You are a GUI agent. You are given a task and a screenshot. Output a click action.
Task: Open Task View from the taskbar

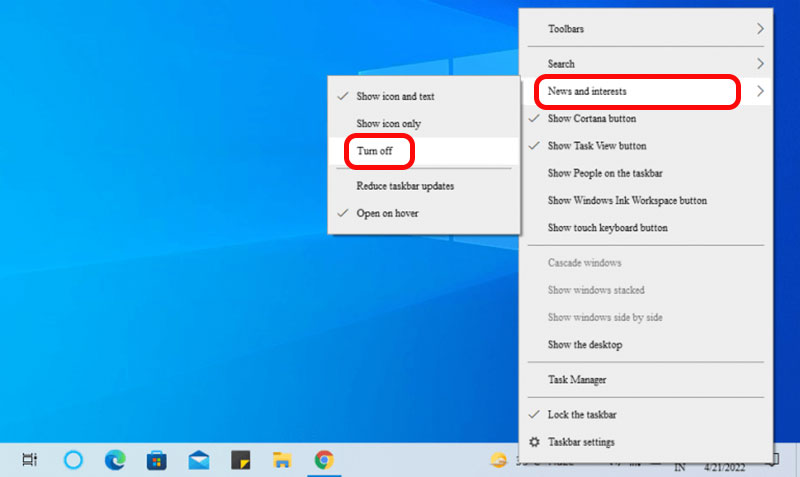tap(30, 460)
